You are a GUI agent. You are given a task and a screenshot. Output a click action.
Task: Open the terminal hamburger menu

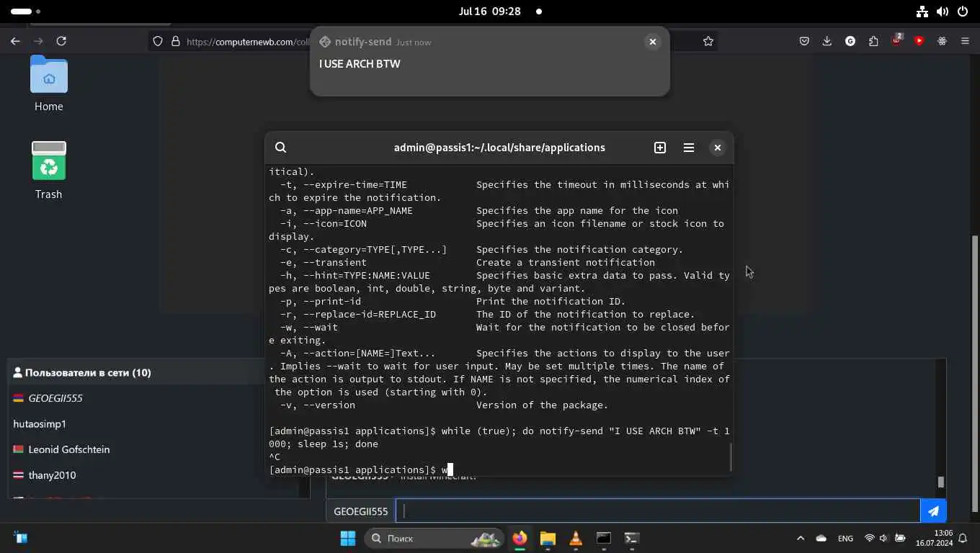point(689,148)
